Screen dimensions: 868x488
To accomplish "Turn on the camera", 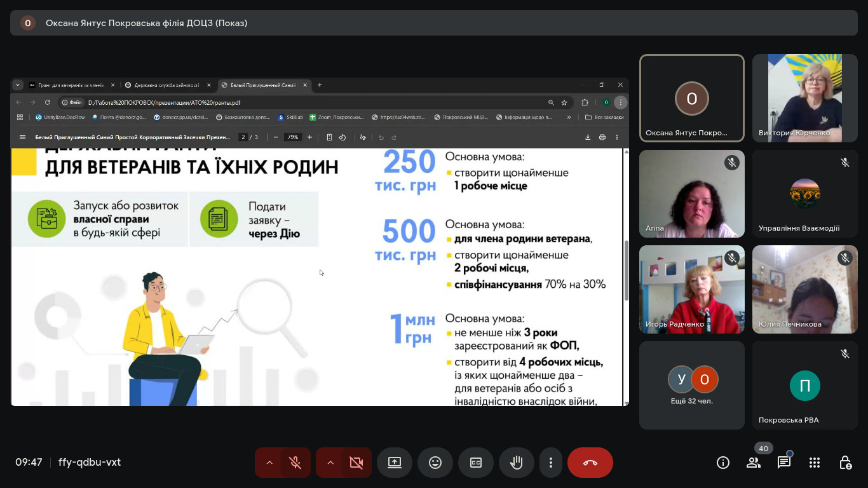I will point(356,463).
